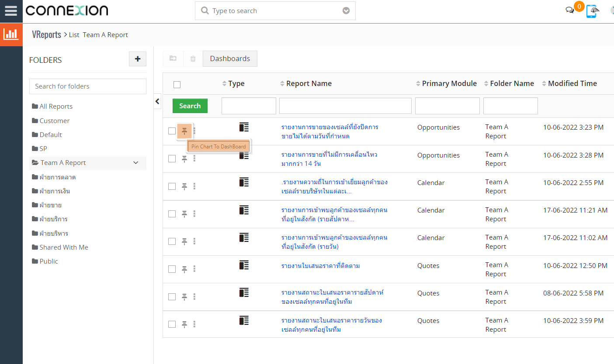Open the Dashboards tab

click(x=230, y=58)
